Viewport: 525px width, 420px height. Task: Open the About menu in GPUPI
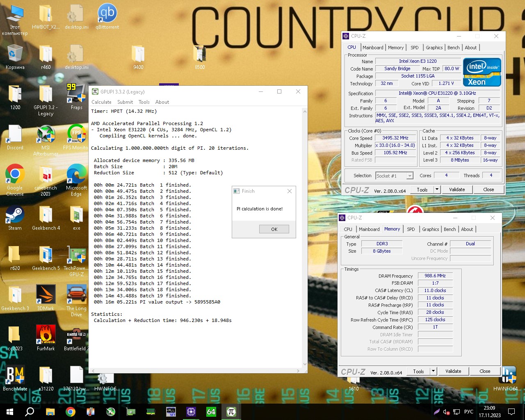tap(162, 102)
